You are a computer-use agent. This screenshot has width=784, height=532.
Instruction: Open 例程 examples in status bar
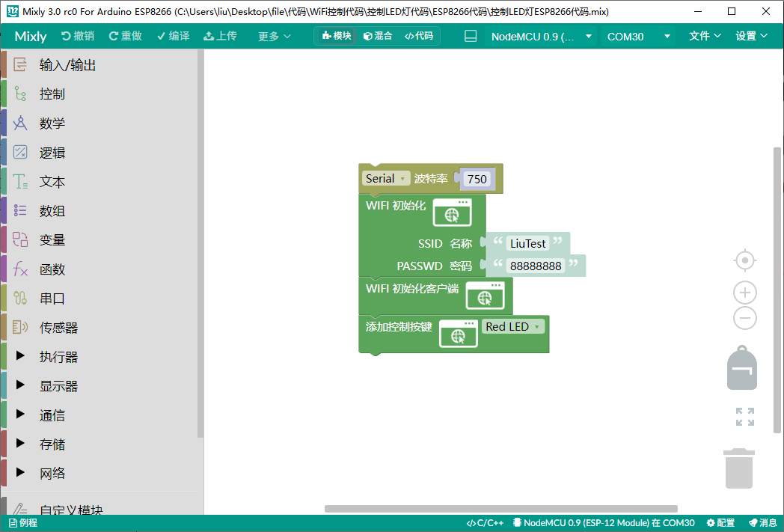23,522
